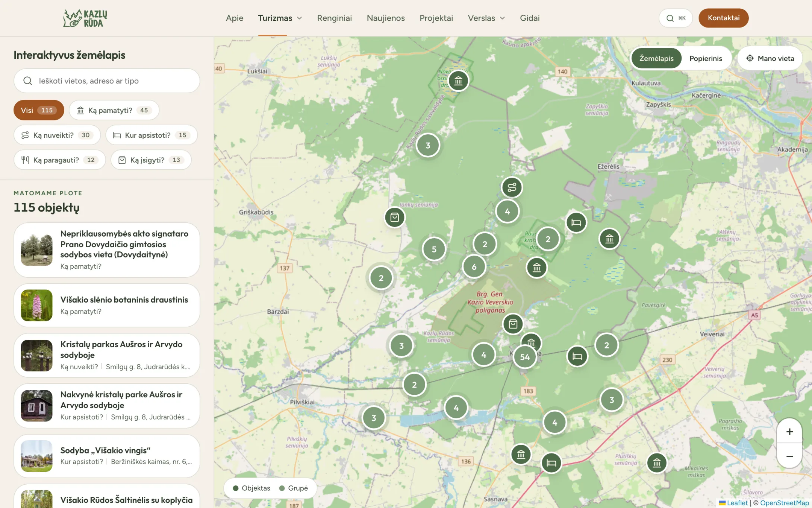Go to the Gidai page

coord(530,18)
